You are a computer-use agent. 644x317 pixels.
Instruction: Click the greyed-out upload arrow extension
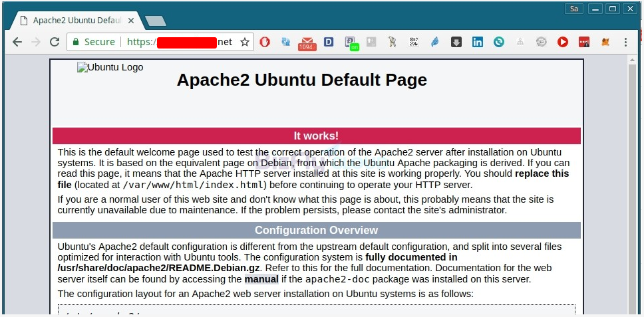tap(371, 42)
